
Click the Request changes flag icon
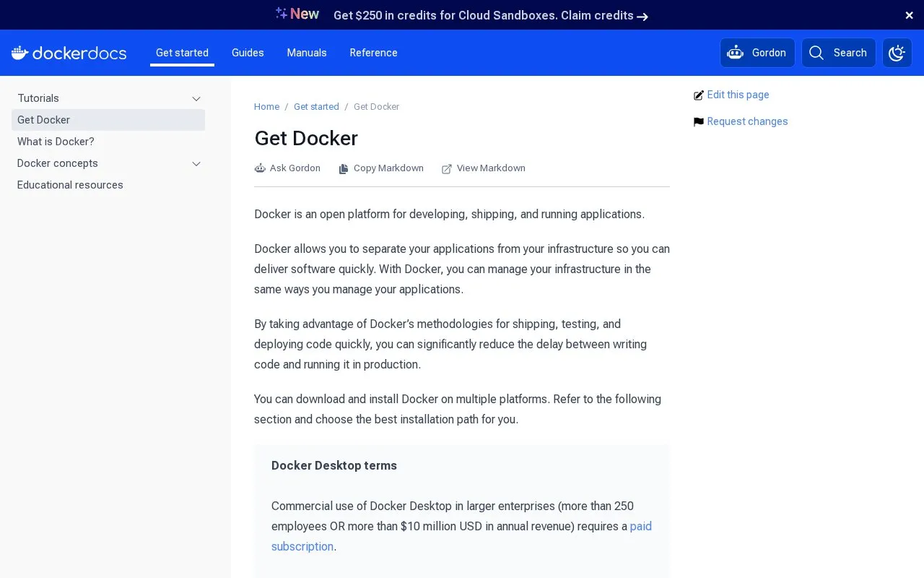(x=699, y=122)
